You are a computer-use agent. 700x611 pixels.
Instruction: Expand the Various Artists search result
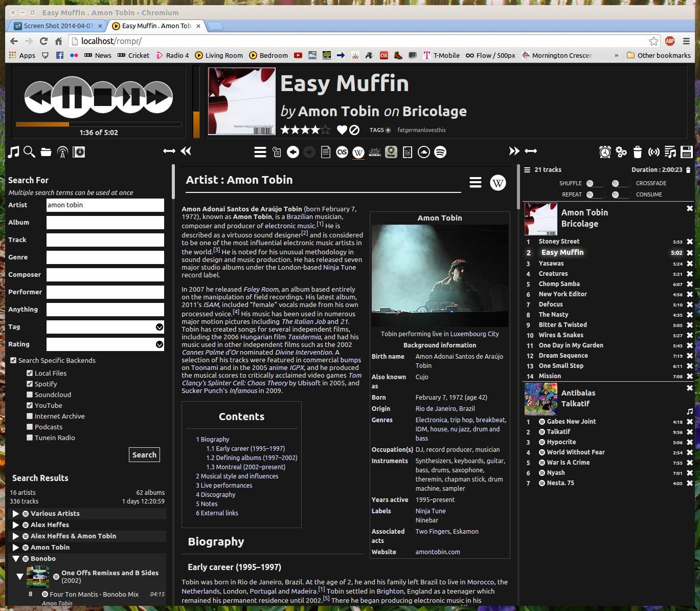point(15,513)
